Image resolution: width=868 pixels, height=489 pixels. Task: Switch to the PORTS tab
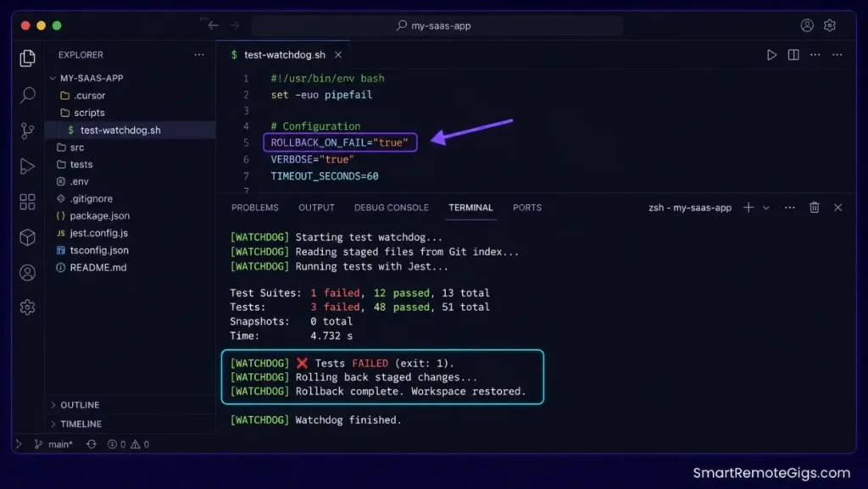(527, 208)
